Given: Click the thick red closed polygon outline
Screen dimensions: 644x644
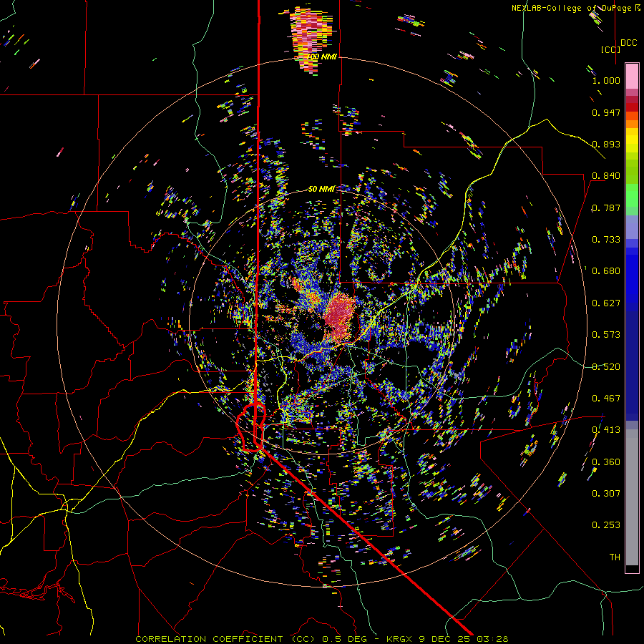Looking at the screenshot, I should (251, 428).
